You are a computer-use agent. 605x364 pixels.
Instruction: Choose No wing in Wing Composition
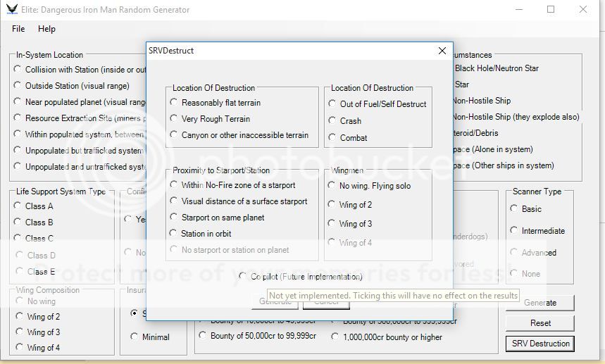coord(36,301)
